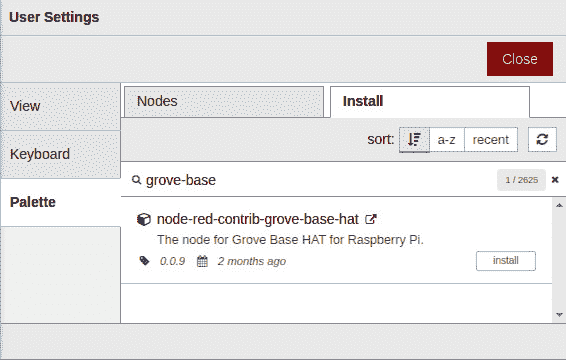
Task: Select the Palette settings section
Action: [x=61, y=202]
